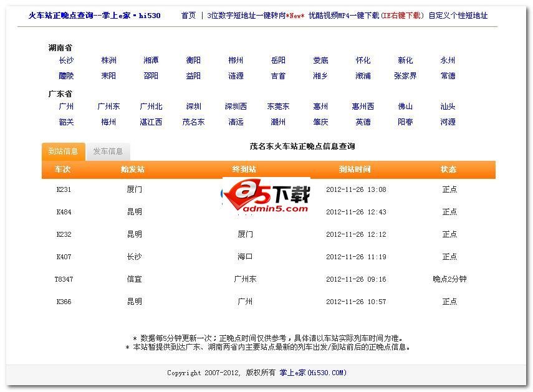Select 长沙 station link
Screen dimensions: 533x392
pos(66,60)
